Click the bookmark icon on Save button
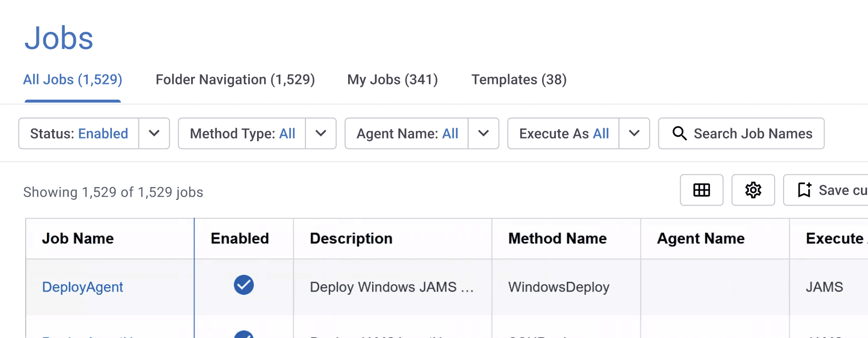868x338 pixels. click(804, 190)
